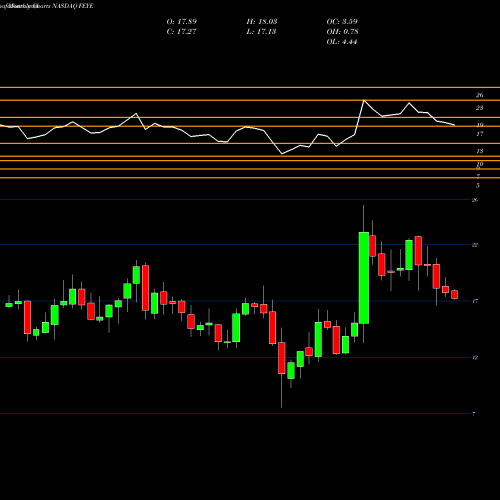
Task: Select the high value H: 18.03
Action: [x=262, y=22]
